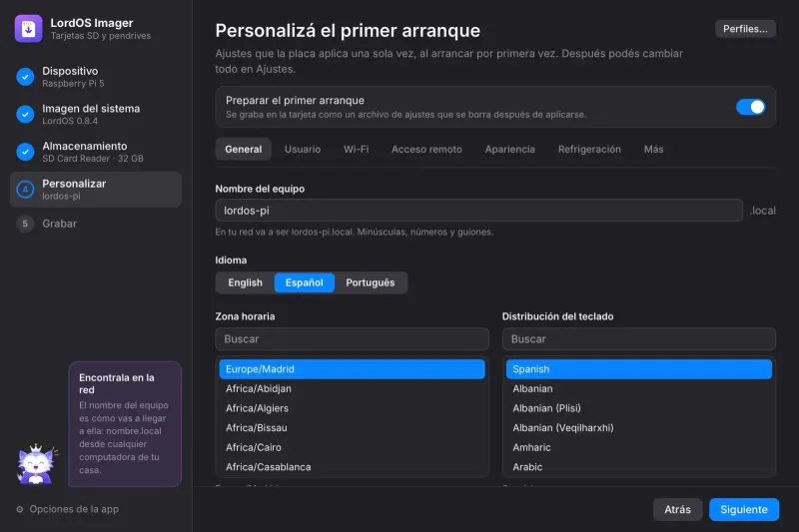Select Africa/Cairo time zone
The image size is (799, 532).
pyautogui.click(x=353, y=447)
